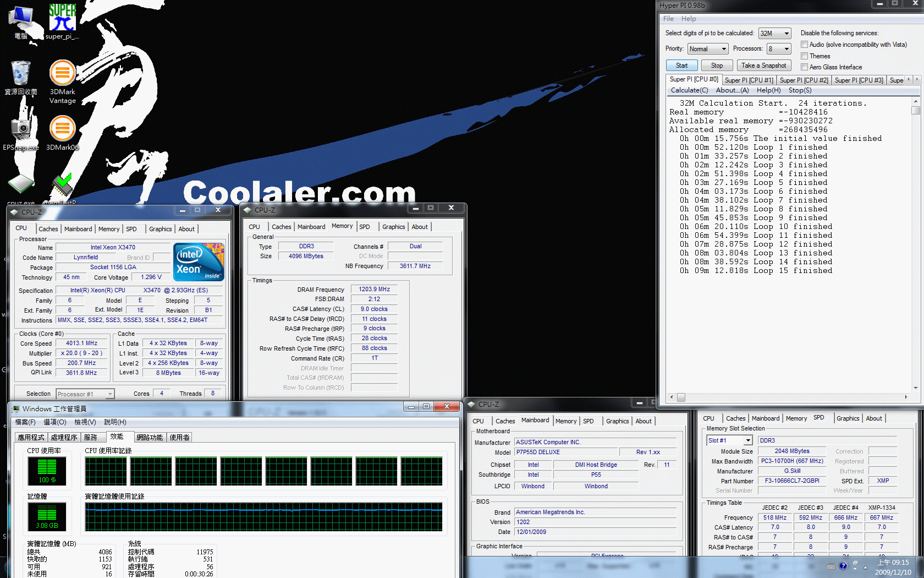Tick the Themes checkbox in Hyper PI
The width and height of the screenshot is (924, 578).
pyautogui.click(x=805, y=56)
